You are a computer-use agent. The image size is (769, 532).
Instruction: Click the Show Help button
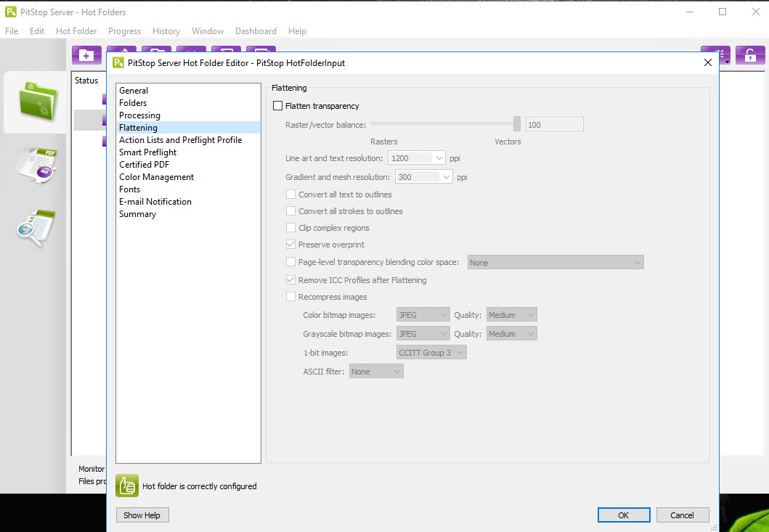pos(142,515)
